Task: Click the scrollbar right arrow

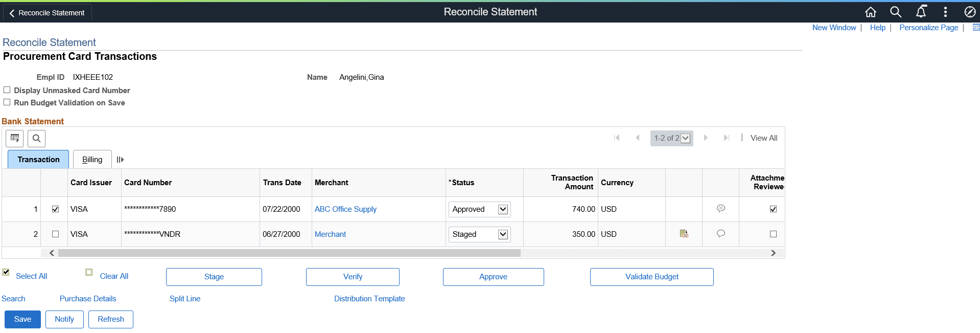Action: point(773,253)
